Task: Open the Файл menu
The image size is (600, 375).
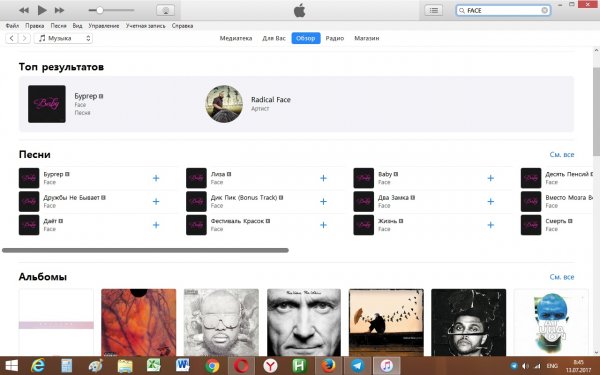Action: pyautogui.click(x=12, y=26)
